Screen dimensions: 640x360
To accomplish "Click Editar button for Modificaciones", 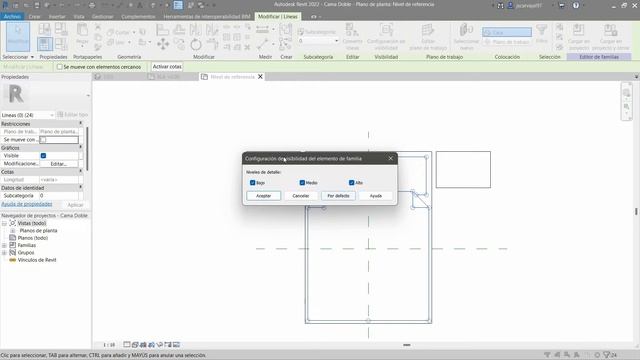I will tap(59, 164).
